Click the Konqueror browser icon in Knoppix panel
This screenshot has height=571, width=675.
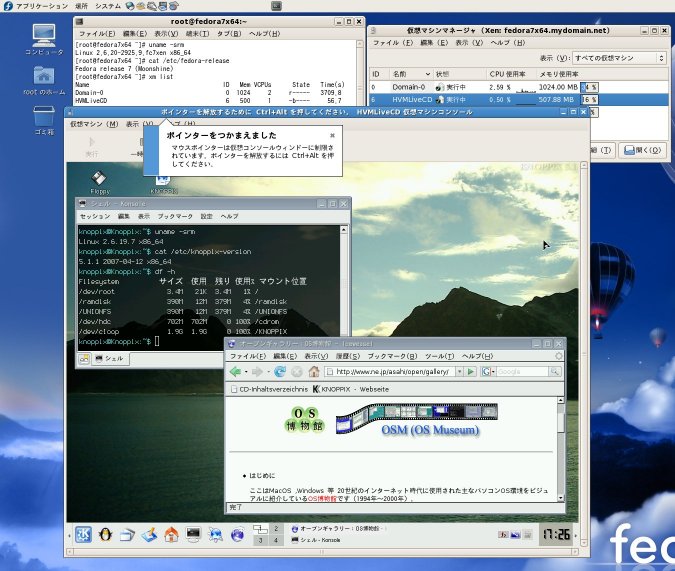(215, 534)
